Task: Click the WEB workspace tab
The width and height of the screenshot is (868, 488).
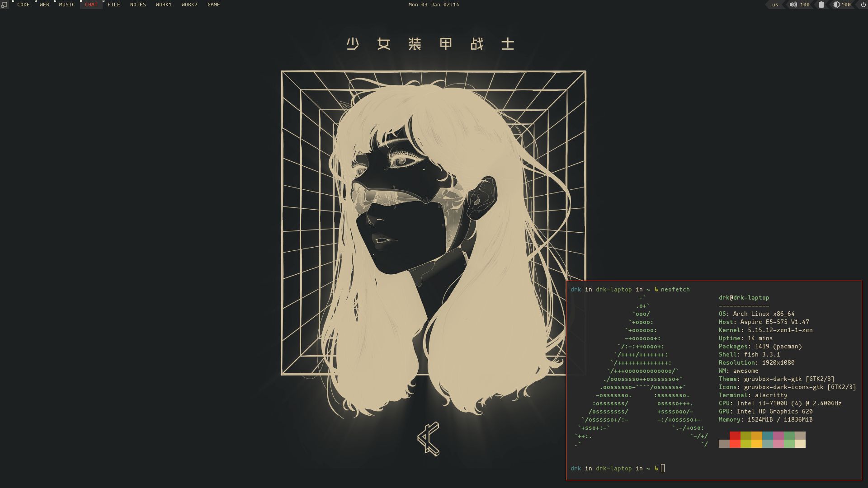Action: pos(44,5)
